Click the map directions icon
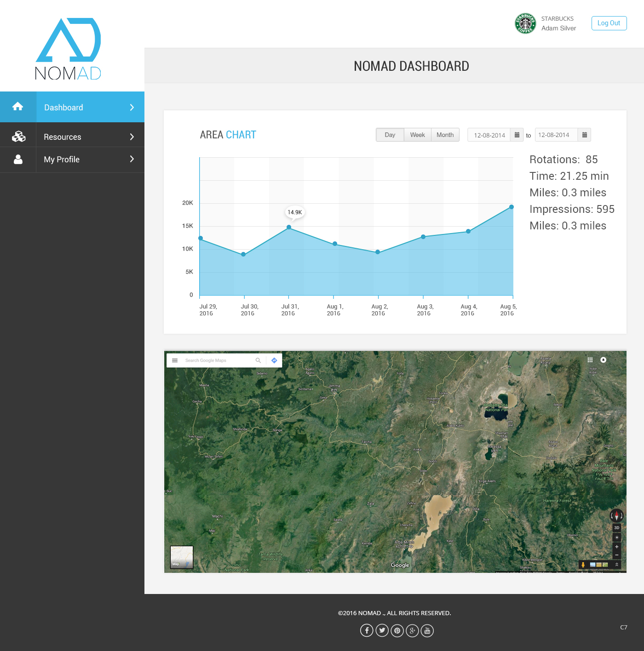This screenshot has width=644, height=651. tap(274, 360)
